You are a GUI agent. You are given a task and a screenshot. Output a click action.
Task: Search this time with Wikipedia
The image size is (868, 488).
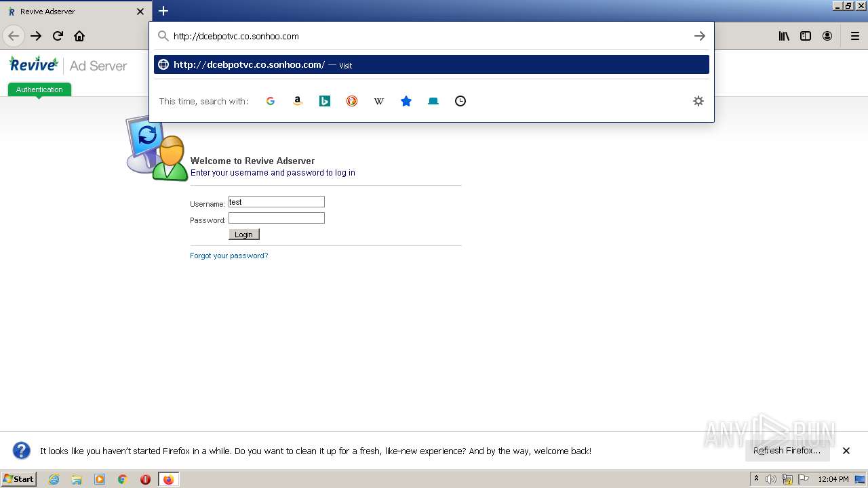[379, 101]
